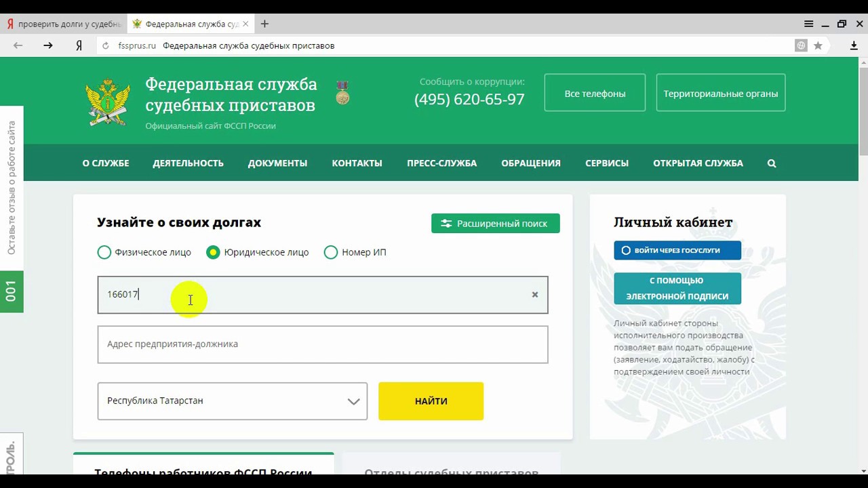Screen dimensions: 868x488
Task: Reload the page with the refresh icon
Action: [105, 45]
